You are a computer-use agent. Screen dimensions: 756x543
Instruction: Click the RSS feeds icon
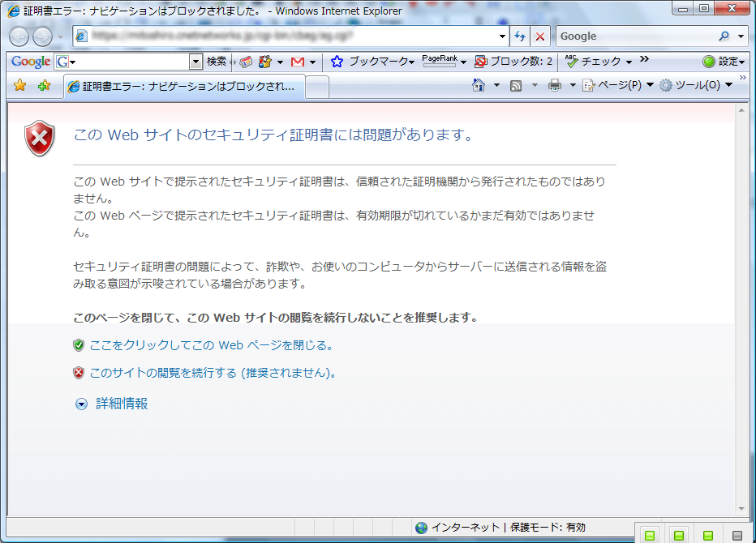515,85
